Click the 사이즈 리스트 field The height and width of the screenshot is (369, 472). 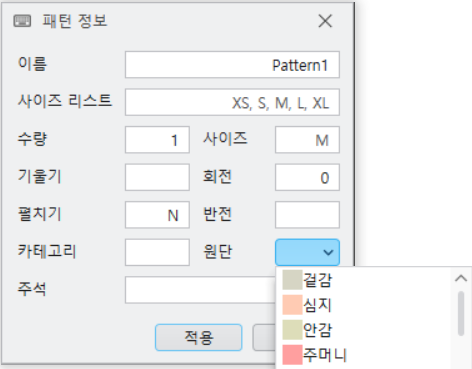[232, 102]
